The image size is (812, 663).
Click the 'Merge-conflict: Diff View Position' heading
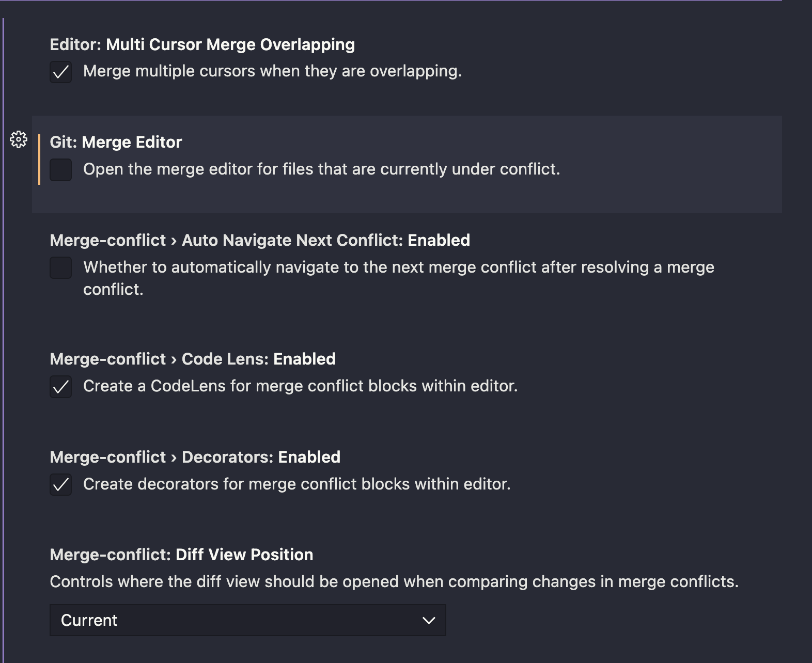tap(181, 555)
